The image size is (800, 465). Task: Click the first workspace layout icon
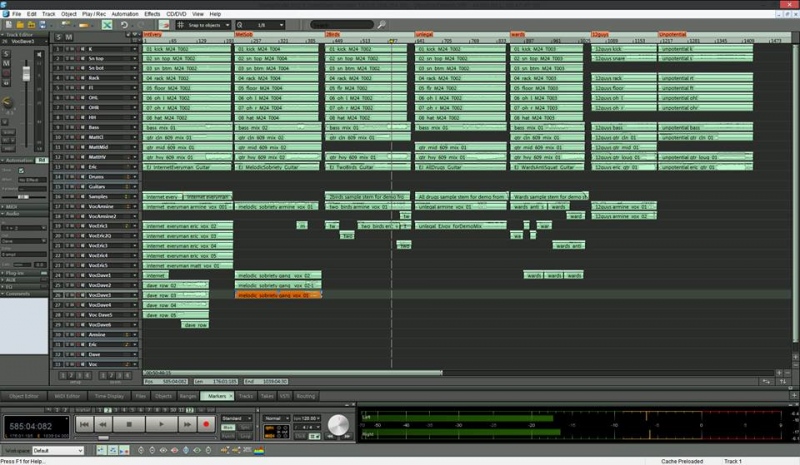coord(101,450)
